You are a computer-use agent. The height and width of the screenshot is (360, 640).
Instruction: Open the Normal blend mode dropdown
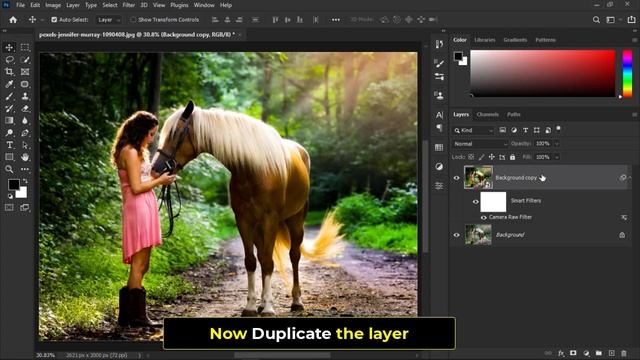pos(480,144)
